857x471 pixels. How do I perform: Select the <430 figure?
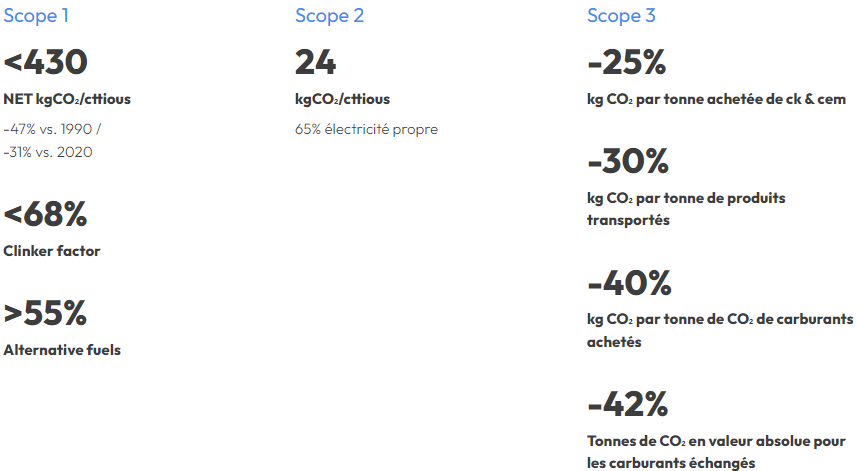[x=45, y=62]
